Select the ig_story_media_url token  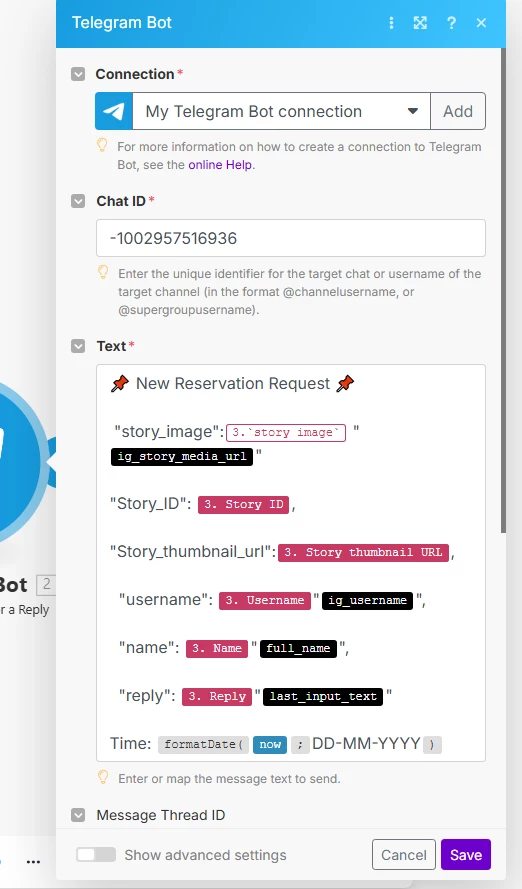182,456
